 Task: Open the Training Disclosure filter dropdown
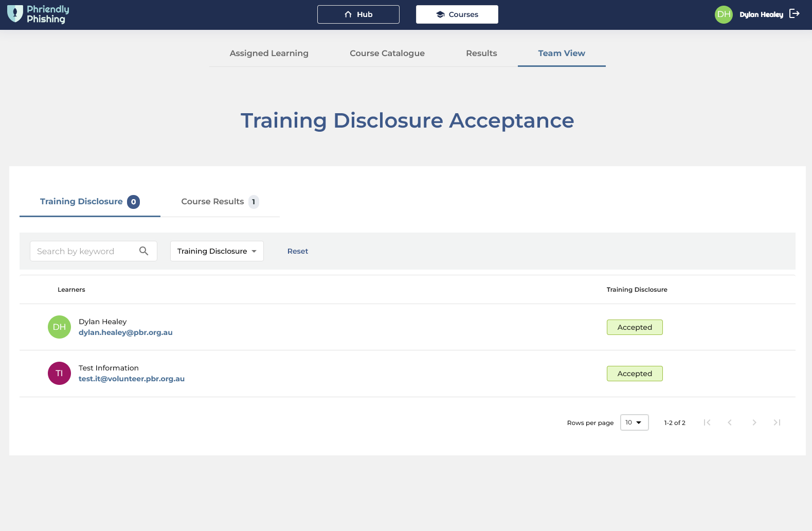216,251
